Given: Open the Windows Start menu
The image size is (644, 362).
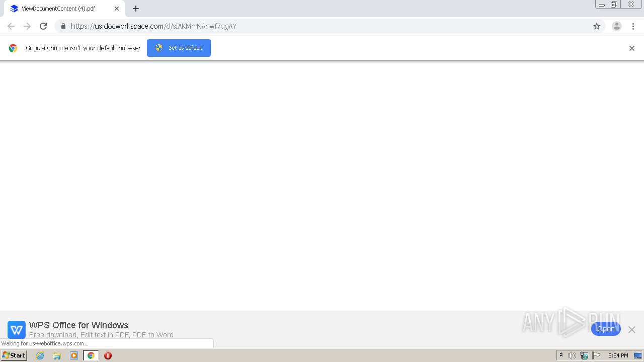Looking at the screenshot, I should [14, 355].
